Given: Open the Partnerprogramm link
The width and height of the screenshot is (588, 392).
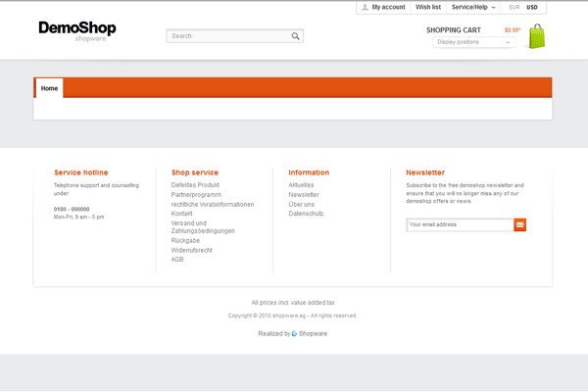Looking at the screenshot, I should tap(196, 194).
